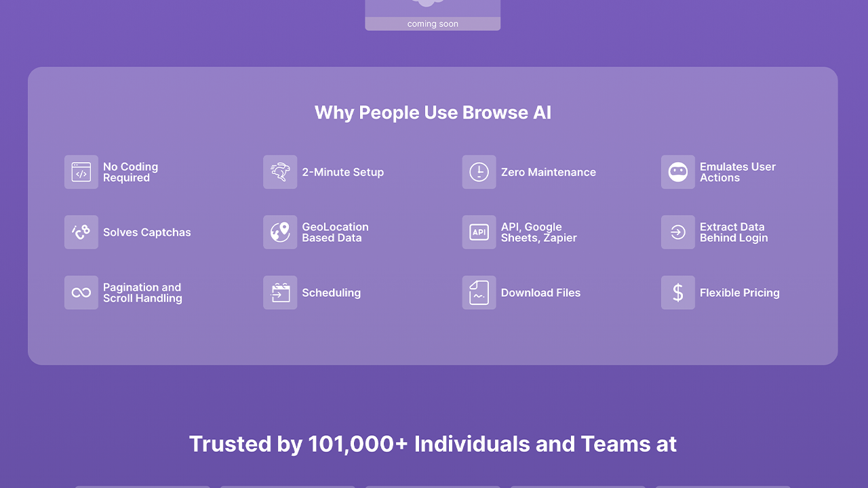868x488 pixels.
Task: Click the Flexible Pricing dollar sign icon
Action: (x=678, y=293)
